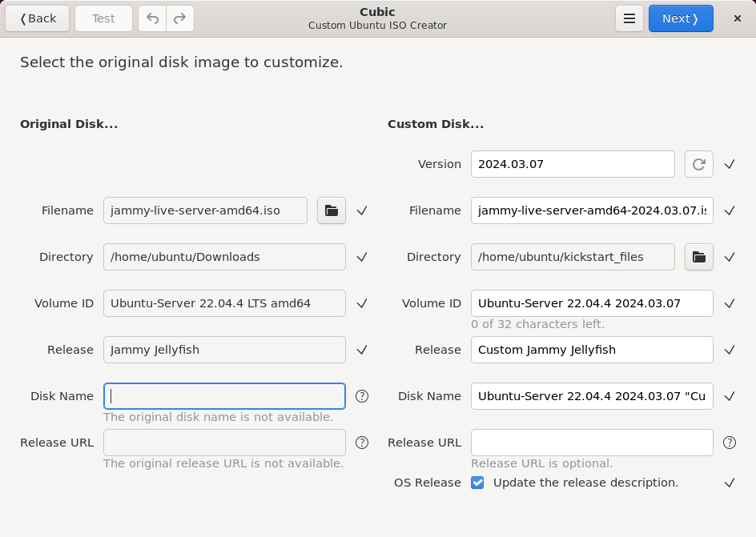Click the help icon beside original Release URL
The height and width of the screenshot is (537, 756).
click(x=362, y=443)
